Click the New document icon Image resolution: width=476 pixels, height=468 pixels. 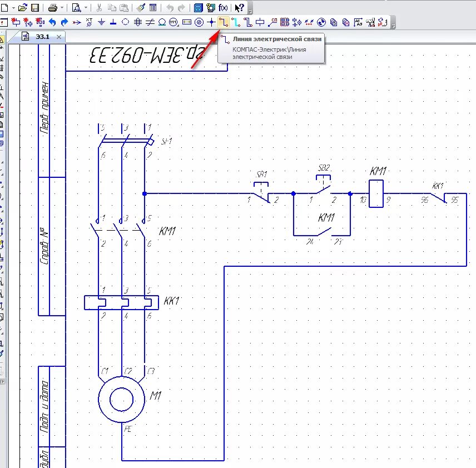pos(4,8)
